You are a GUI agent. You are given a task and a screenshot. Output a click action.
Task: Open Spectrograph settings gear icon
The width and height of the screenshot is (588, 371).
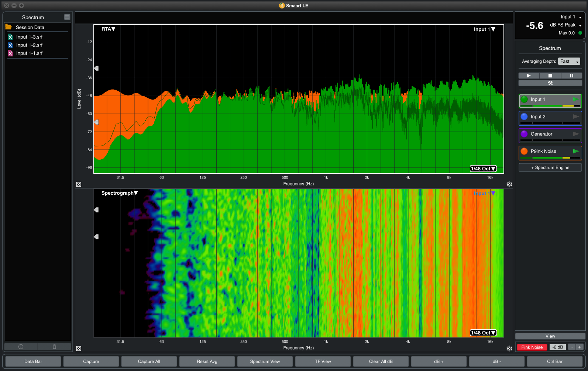[x=509, y=349]
